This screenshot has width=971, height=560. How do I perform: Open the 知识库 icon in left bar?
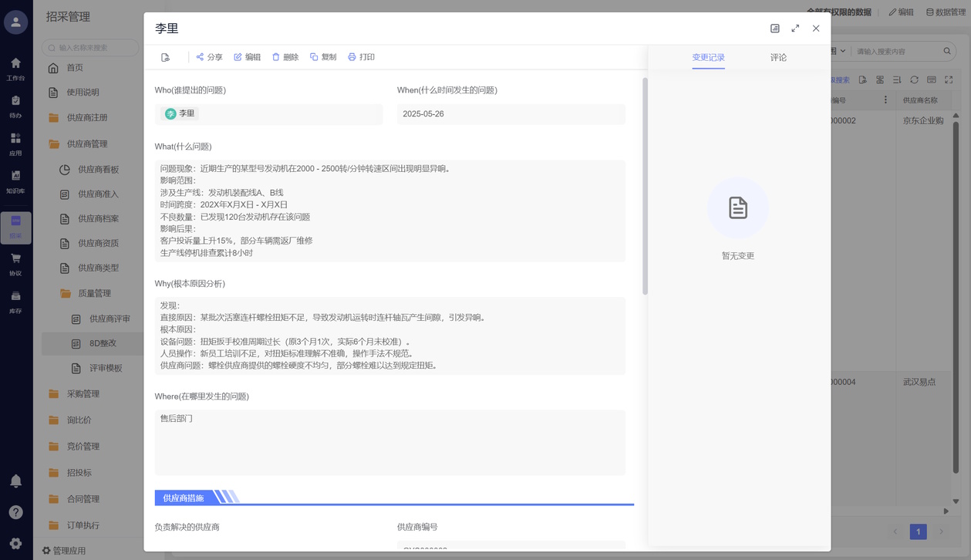pos(15,180)
